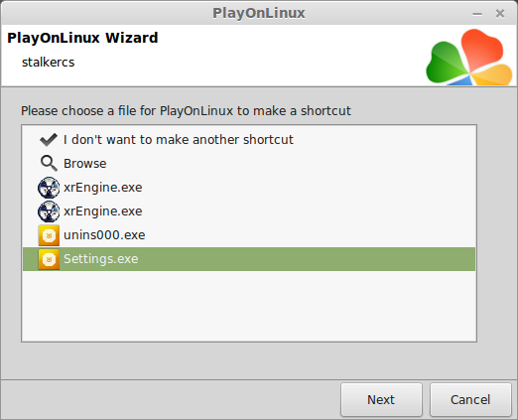Click the empty area of the file list

[x=249, y=306]
